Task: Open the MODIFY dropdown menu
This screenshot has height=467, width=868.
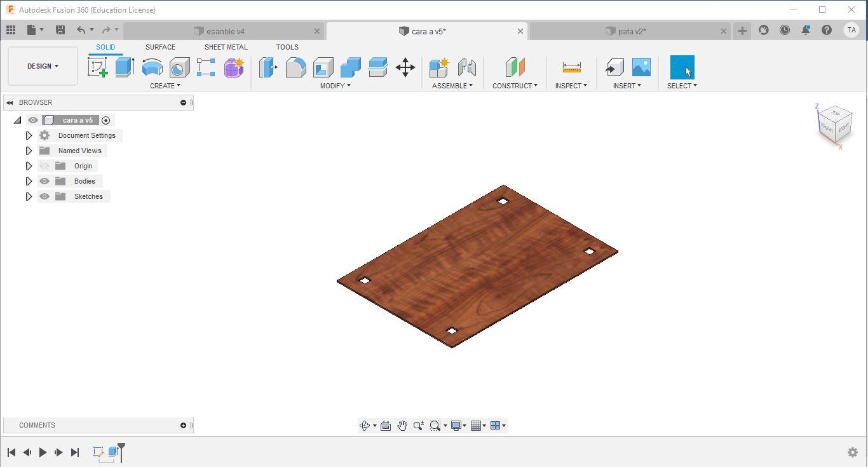Action: [x=335, y=86]
